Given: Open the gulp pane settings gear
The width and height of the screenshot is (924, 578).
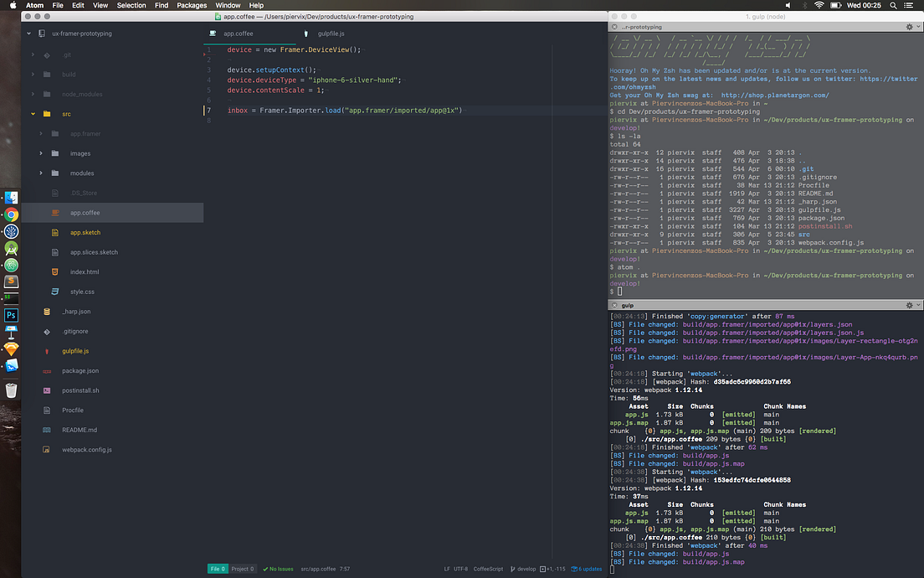Looking at the screenshot, I should [x=909, y=305].
